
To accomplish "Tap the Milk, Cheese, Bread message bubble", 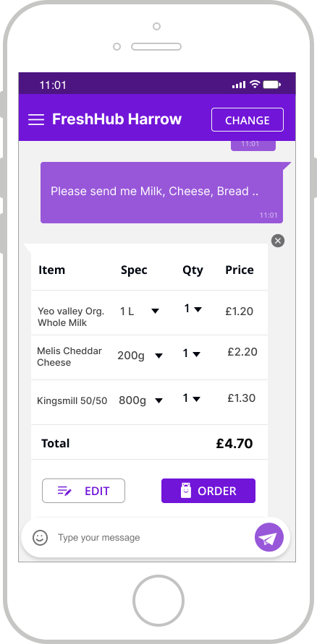I will 161,192.
